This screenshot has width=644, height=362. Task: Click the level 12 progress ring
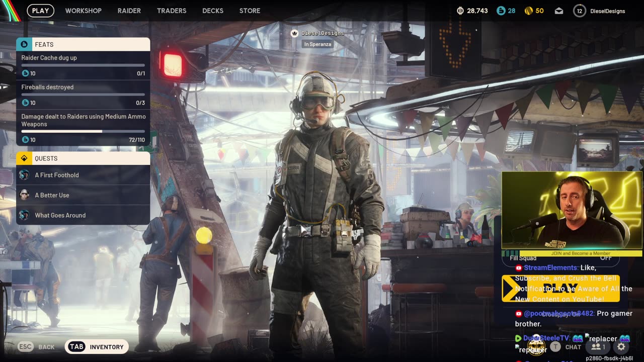(x=580, y=11)
